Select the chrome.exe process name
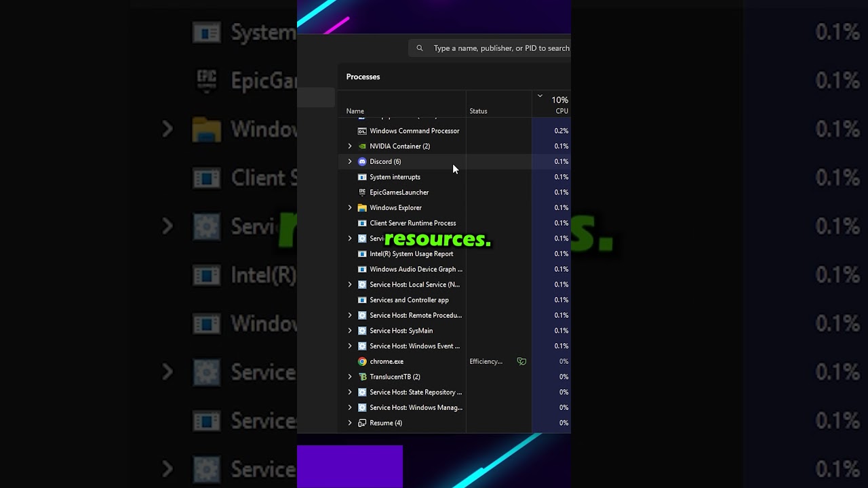 point(387,361)
